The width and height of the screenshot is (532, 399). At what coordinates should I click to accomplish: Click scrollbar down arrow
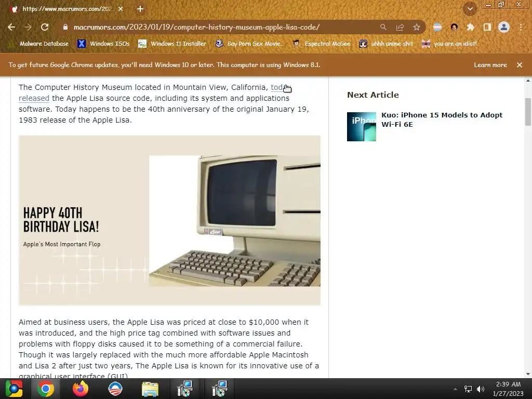pos(528,374)
